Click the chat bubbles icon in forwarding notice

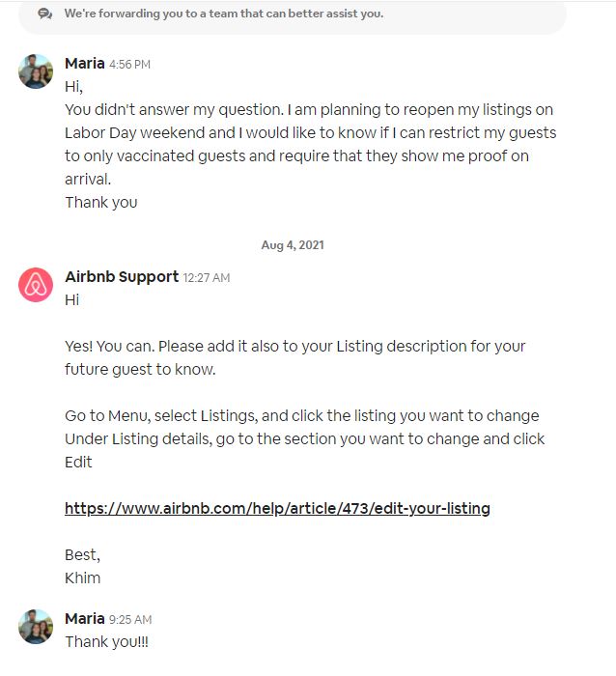(x=45, y=14)
